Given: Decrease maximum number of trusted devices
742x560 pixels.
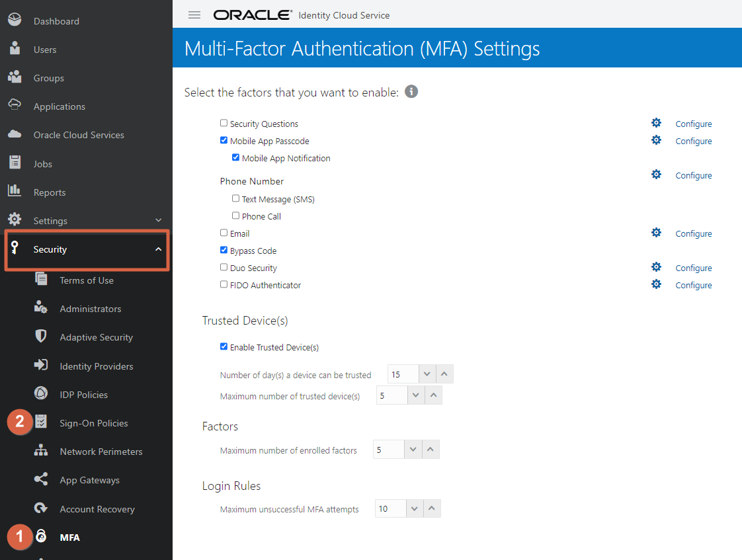Looking at the screenshot, I should (416, 395).
